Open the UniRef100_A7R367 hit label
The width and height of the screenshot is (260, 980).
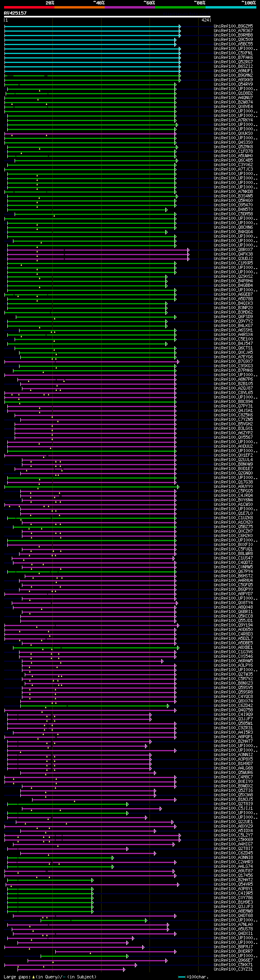click(x=233, y=31)
